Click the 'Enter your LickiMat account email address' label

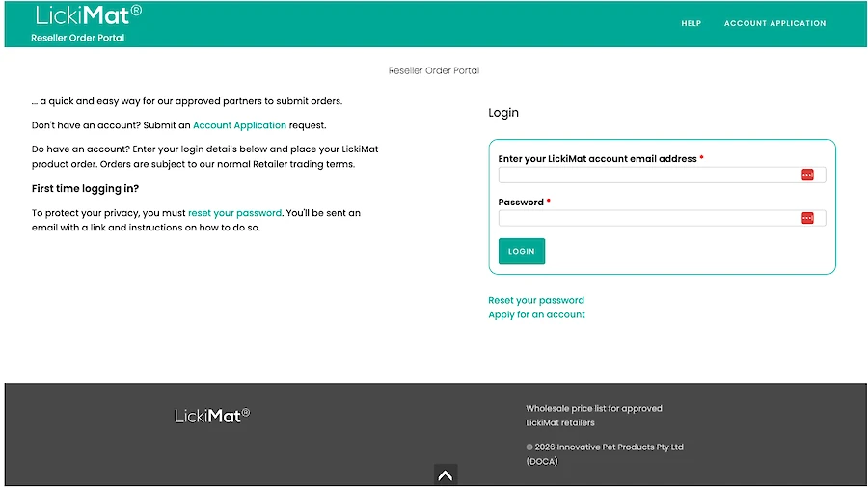pos(597,159)
